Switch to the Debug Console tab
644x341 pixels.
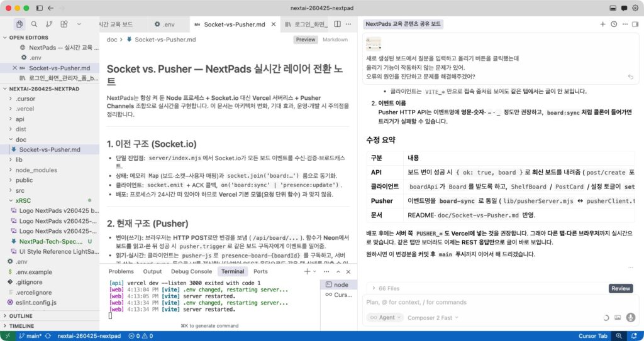coord(191,272)
